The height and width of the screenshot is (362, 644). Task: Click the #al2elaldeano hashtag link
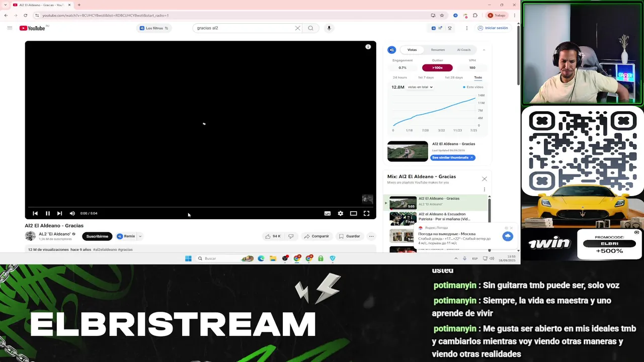pos(105,249)
